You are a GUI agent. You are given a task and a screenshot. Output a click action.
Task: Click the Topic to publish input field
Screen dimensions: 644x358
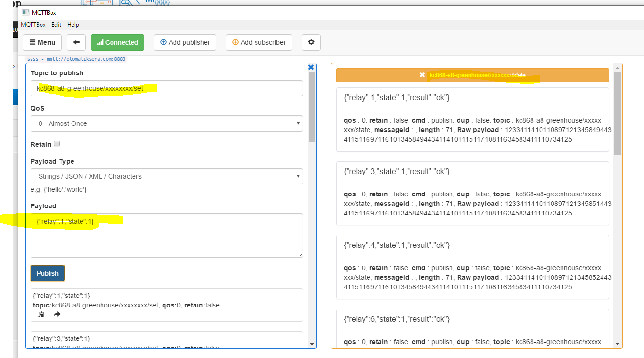point(166,88)
